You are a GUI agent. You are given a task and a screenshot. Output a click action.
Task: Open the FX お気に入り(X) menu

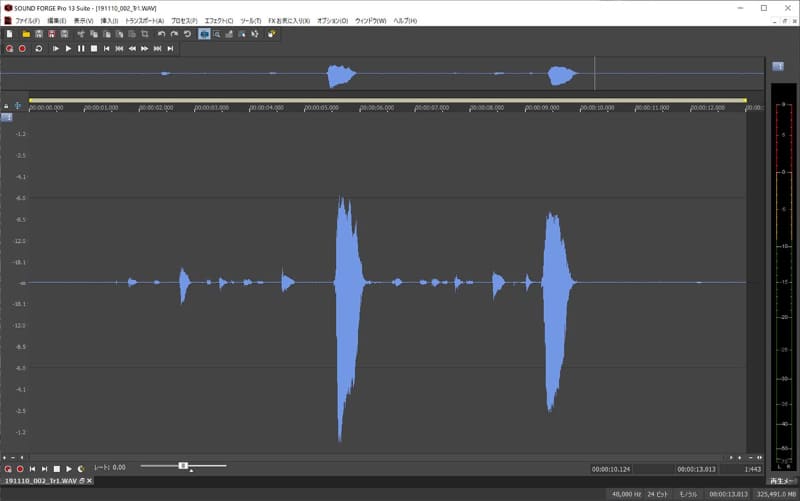pos(289,21)
